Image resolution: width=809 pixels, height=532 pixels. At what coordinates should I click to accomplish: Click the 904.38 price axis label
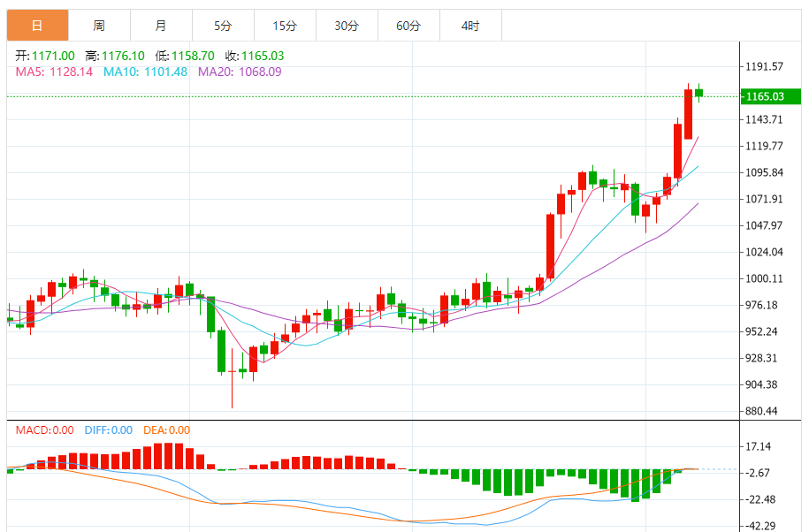(x=761, y=384)
